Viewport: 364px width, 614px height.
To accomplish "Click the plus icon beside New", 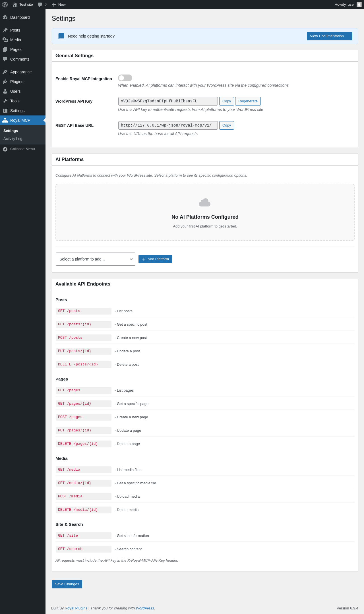I will pos(54,5).
